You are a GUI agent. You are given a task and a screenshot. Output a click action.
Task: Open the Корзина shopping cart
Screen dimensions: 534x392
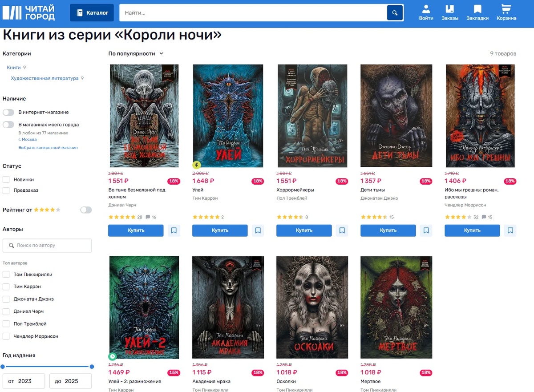pos(506,12)
